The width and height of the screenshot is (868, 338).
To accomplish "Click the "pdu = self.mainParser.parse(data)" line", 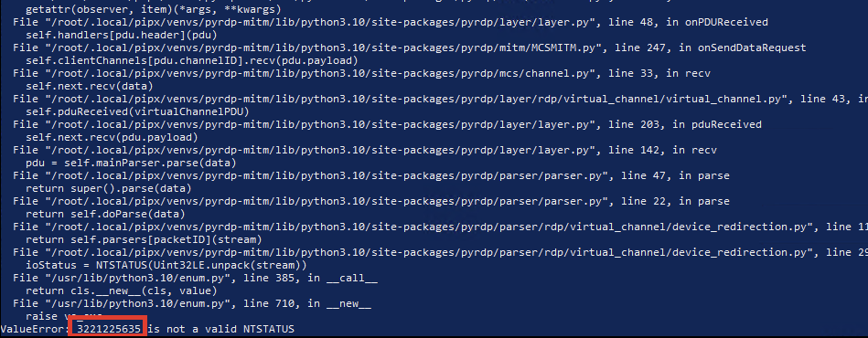I will click(x=131, y=164).
